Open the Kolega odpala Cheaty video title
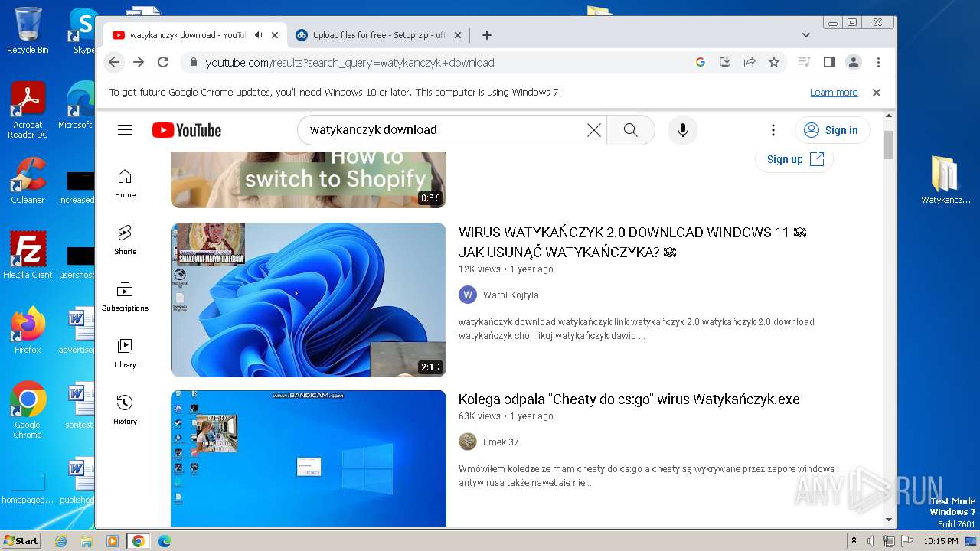Viewport: 980px width, 551px height. 629,399
